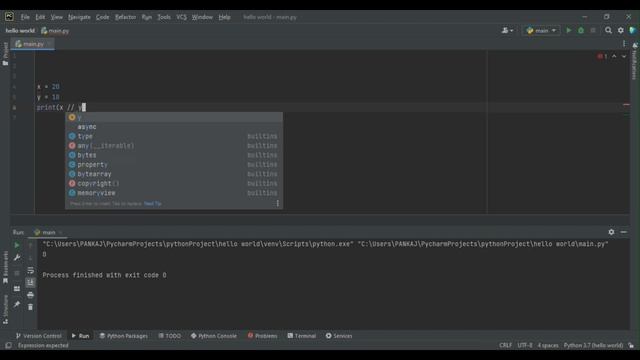The height and width of the screenshot is (360, 640).
Task: Toggle scroll to end in Run console
Action: coord(31,282)
